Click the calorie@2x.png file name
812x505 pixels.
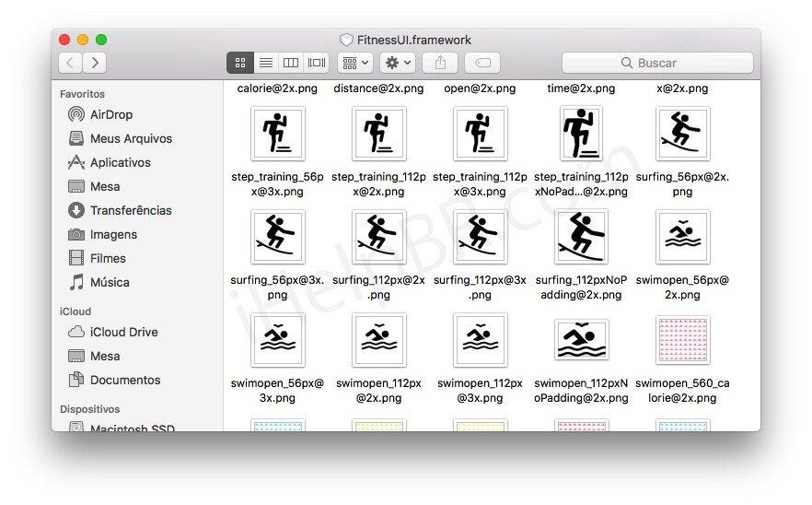tap(277, 88)
